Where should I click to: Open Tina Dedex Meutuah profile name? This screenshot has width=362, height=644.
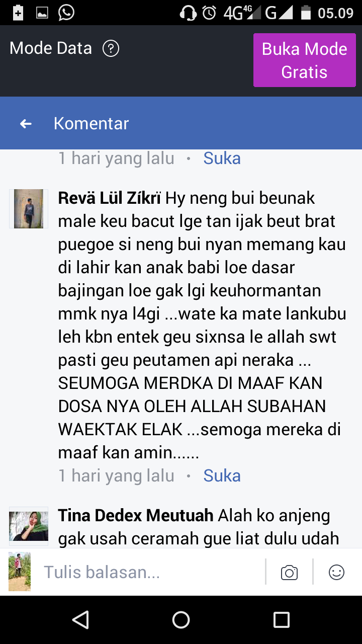click(136, 515)
